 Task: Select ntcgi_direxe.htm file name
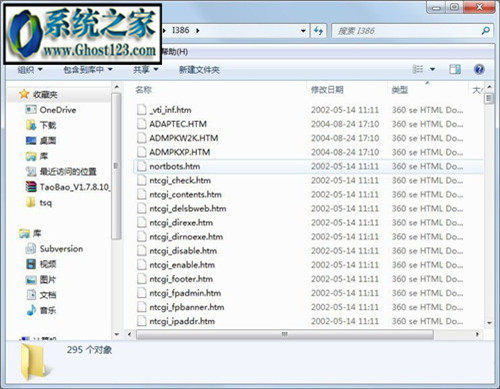[x=181, y=222]
